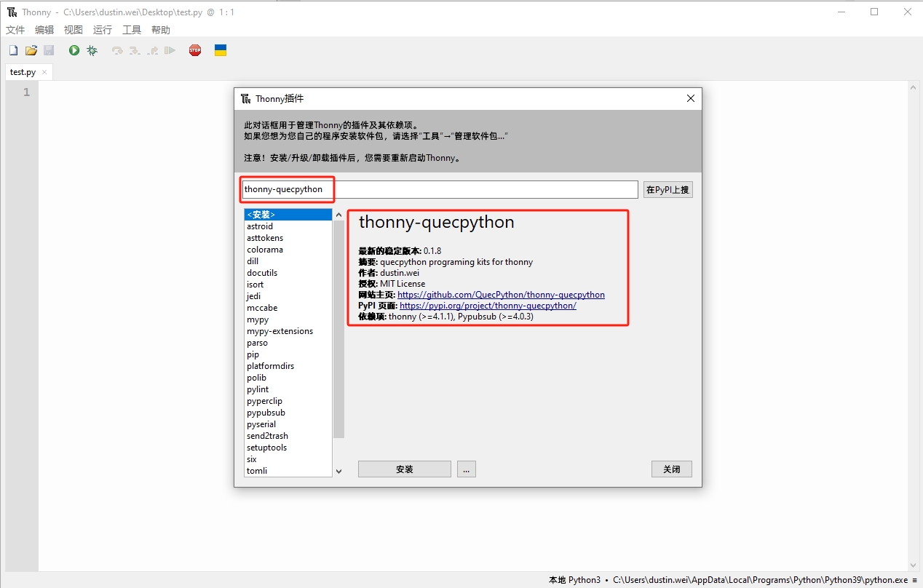Select six in the package list
The height and width of the screenshot is (588, 923).
288,459
